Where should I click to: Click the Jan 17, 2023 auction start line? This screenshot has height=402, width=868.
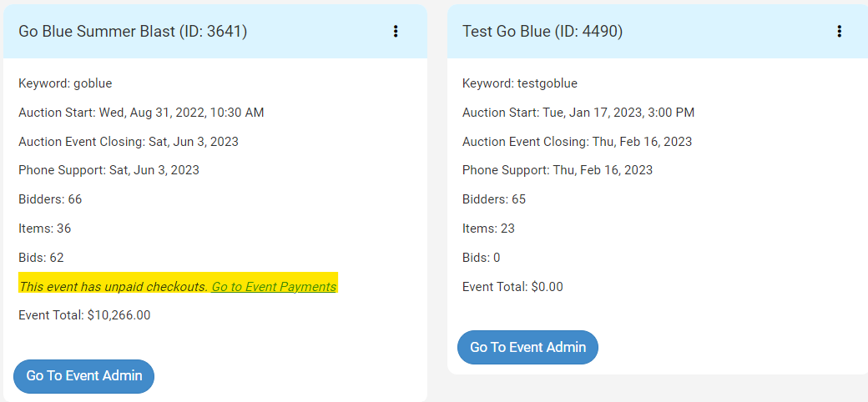click(578, 113)
